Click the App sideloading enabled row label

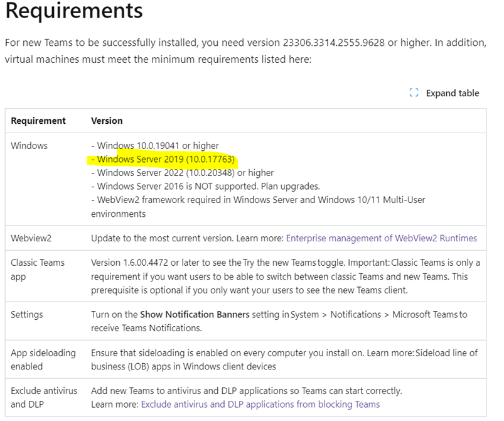pyautogui.click(x=43, y=359)
